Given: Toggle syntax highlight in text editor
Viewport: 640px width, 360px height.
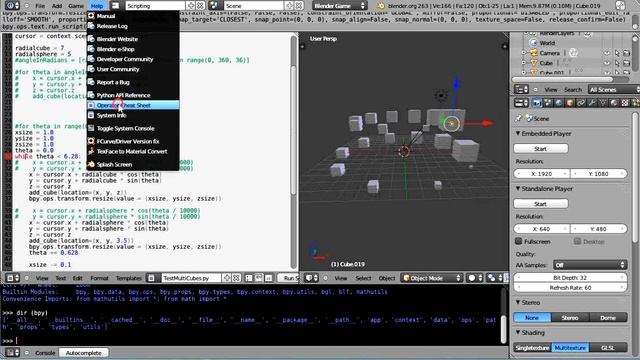Looking at the screenshot, I should point(269,278).
